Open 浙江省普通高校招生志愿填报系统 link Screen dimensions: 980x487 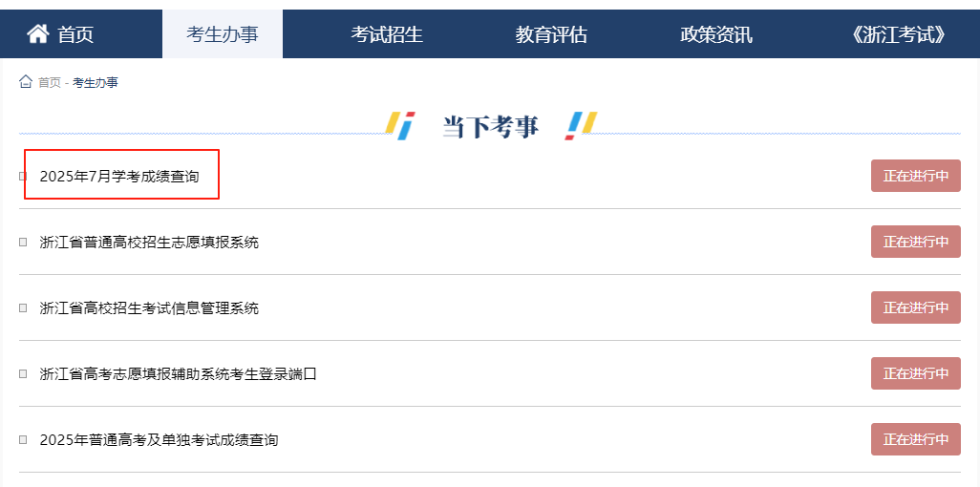(x=149, y=242)
